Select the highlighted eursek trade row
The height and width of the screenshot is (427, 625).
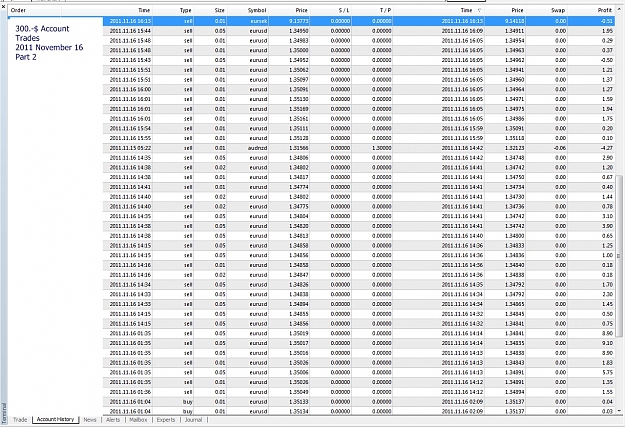point(359,21)
